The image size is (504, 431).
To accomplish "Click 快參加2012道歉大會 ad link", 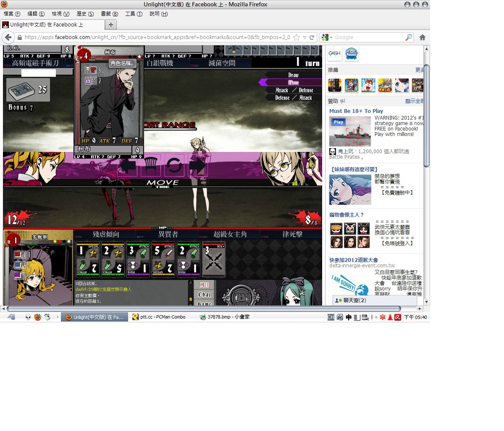I will click(354, 260).
